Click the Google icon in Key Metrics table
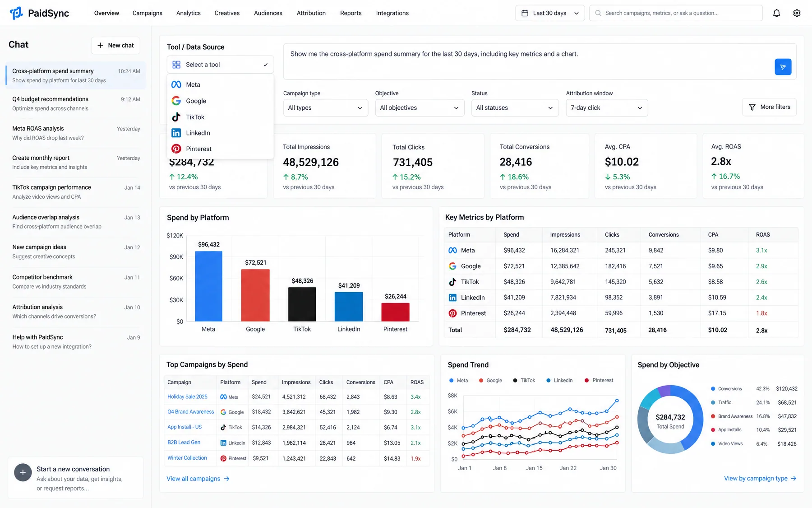 point(452,266)
